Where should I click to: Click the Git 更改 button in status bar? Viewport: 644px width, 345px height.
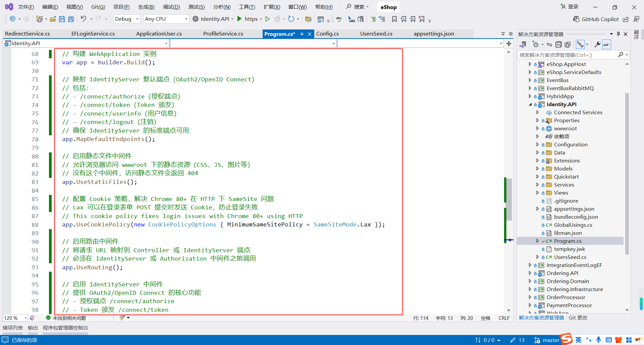pos(578,318)
